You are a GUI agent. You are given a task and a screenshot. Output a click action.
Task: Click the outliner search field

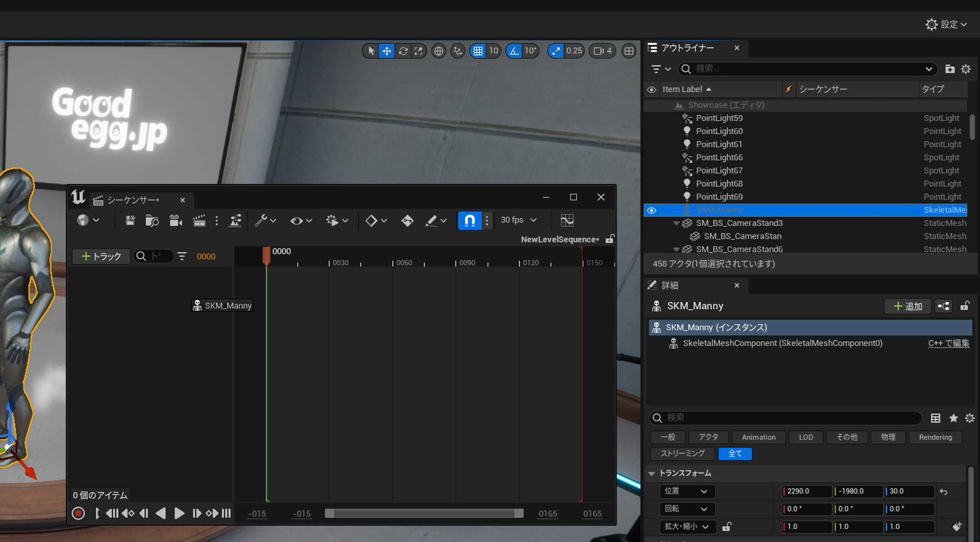(x=808, y=69)
